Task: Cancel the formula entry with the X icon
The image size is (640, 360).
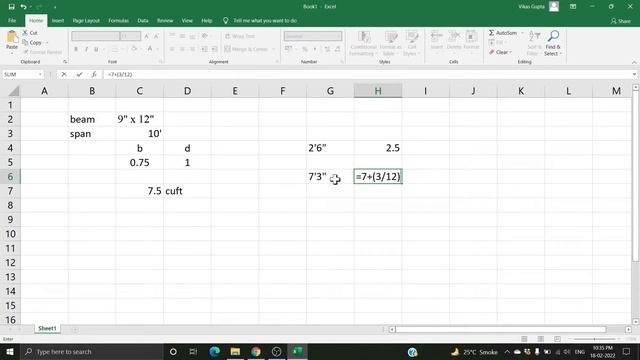Action: 64,74
